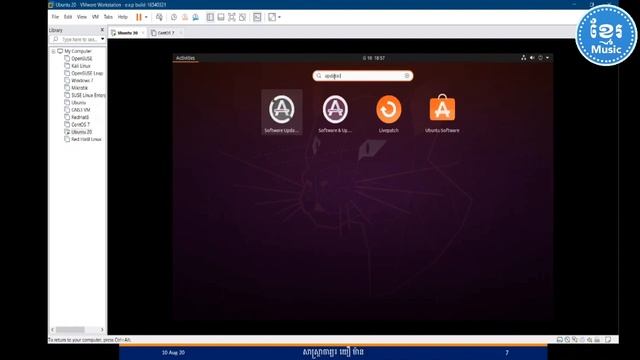The height and width of the screenshot is (360, 640).
Task: Clear the Ubuntu search text
Action: [x=407, y=76]
